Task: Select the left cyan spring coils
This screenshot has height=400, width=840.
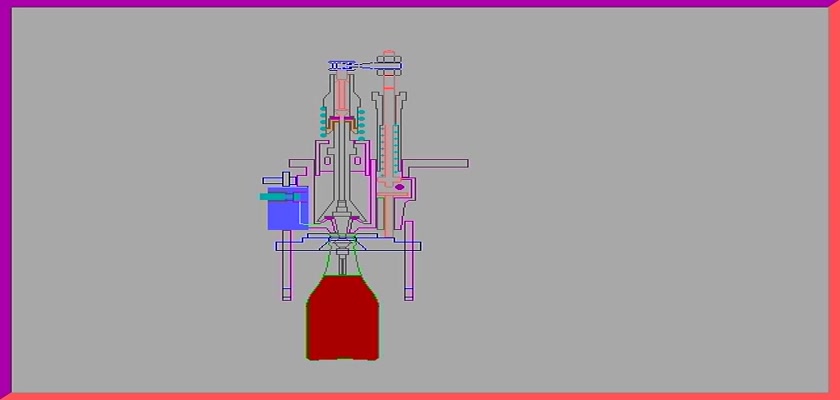Action: [x=323, y=122]
